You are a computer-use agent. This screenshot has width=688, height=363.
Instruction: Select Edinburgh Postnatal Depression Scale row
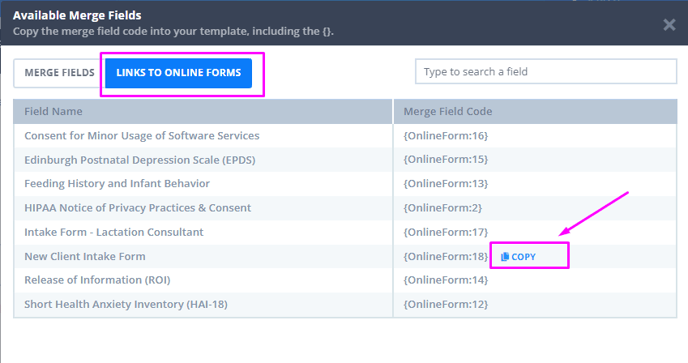[345, 160]
